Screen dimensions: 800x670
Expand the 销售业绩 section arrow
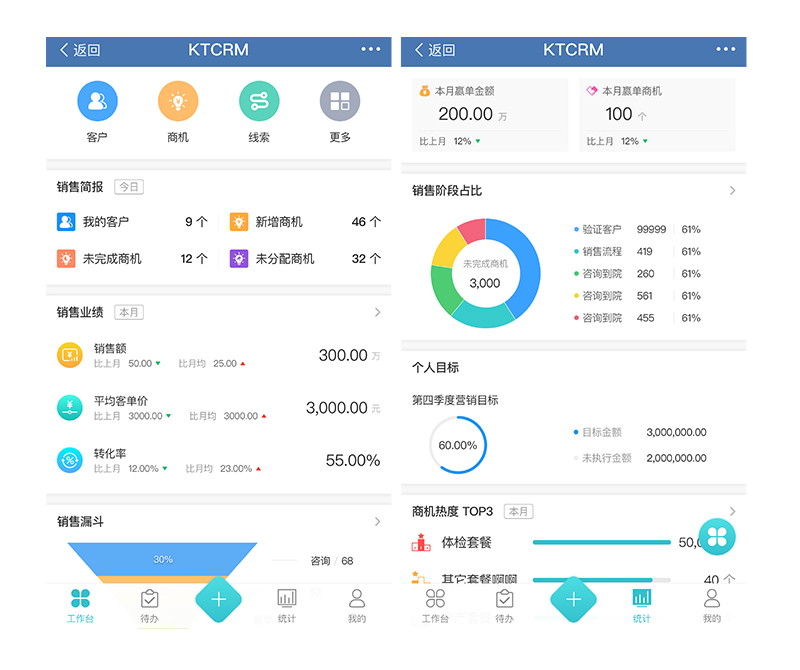click(x=377, y=313)
